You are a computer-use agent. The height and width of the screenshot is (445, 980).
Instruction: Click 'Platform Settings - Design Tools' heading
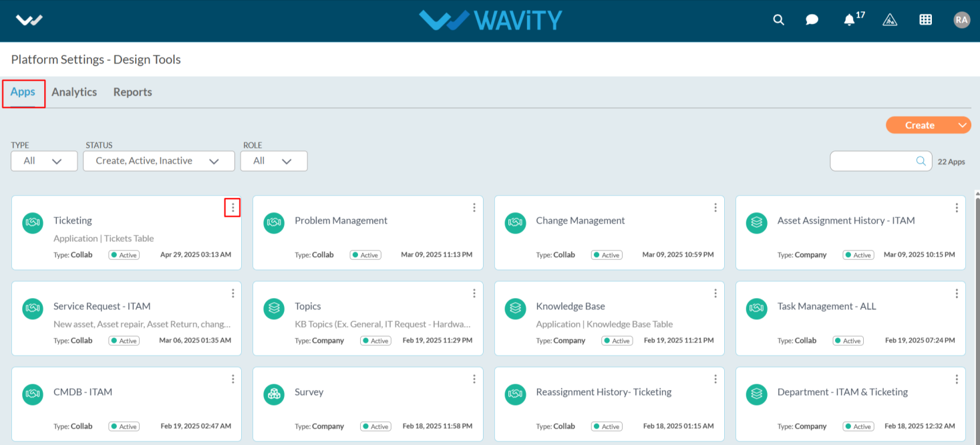(96, 59)
